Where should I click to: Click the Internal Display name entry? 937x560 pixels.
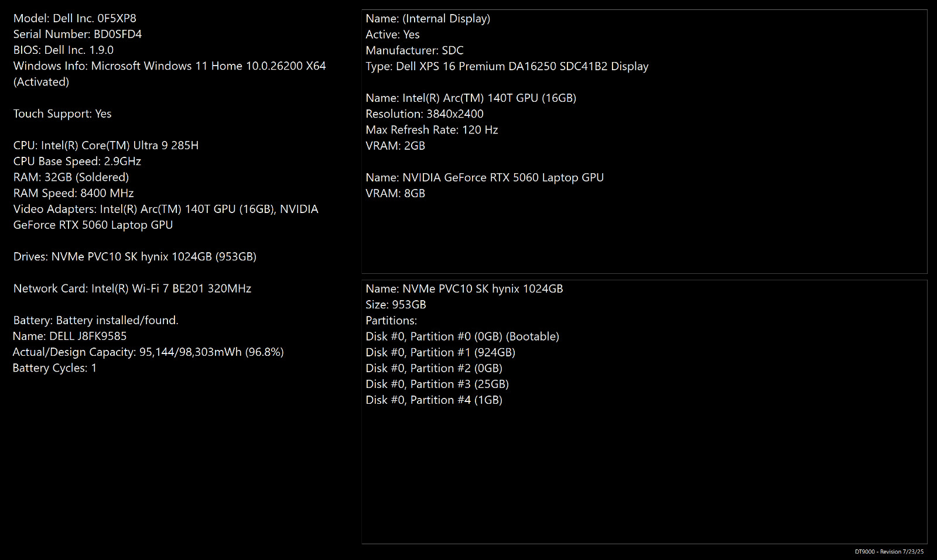pos(428,18)
